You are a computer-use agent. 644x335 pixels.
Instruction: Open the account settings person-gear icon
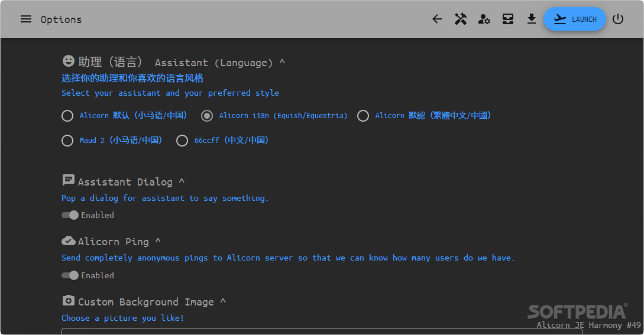pyautogui.click(x=484, y=19)
